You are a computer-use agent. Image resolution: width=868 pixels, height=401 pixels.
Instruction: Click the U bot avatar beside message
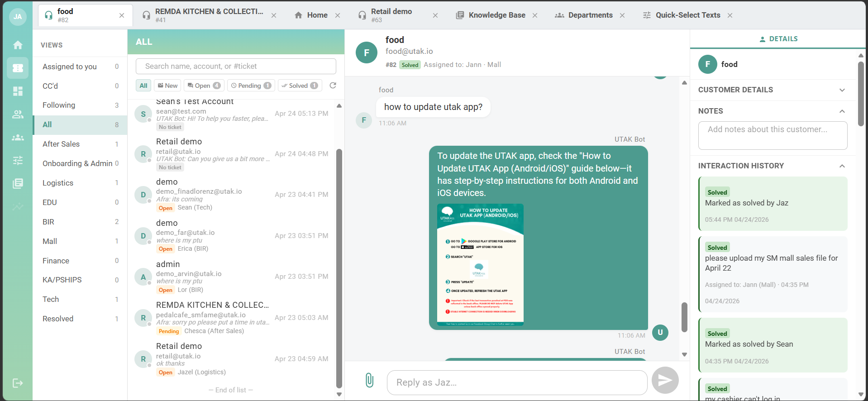pyautogui.click(x=660, y=333)
